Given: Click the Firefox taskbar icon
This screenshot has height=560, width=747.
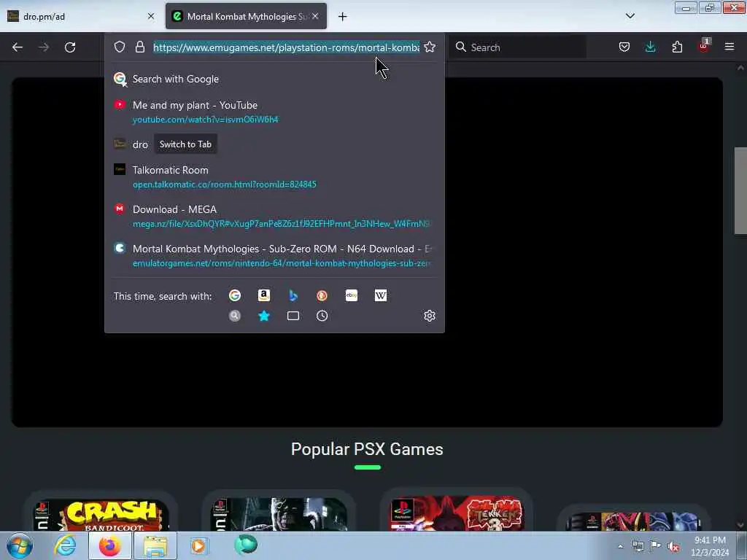Looking at the screenshot, I should point(110,545).
